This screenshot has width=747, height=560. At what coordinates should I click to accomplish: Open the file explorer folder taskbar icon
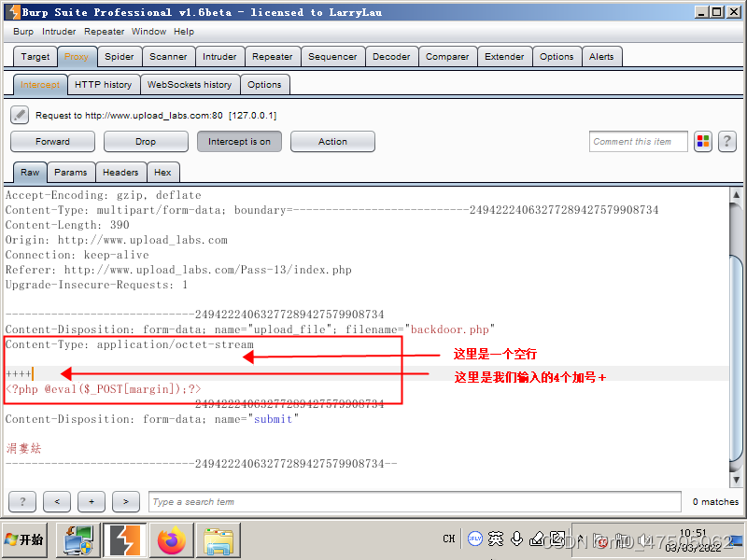(218, 540)
